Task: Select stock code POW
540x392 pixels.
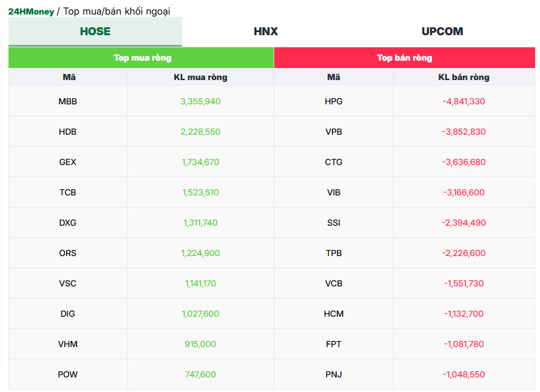Action: point(68,374)
